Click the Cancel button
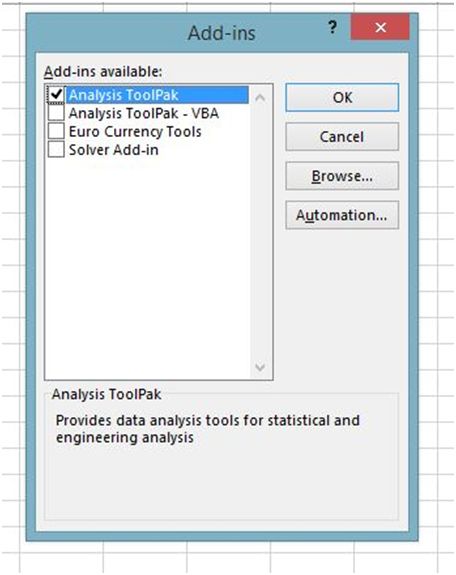Screen dimensions: 456x575 point(342,137)
